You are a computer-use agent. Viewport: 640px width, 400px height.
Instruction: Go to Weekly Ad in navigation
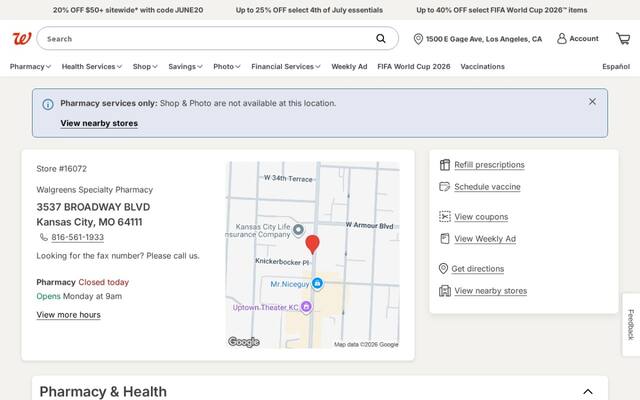coord(349,67)
